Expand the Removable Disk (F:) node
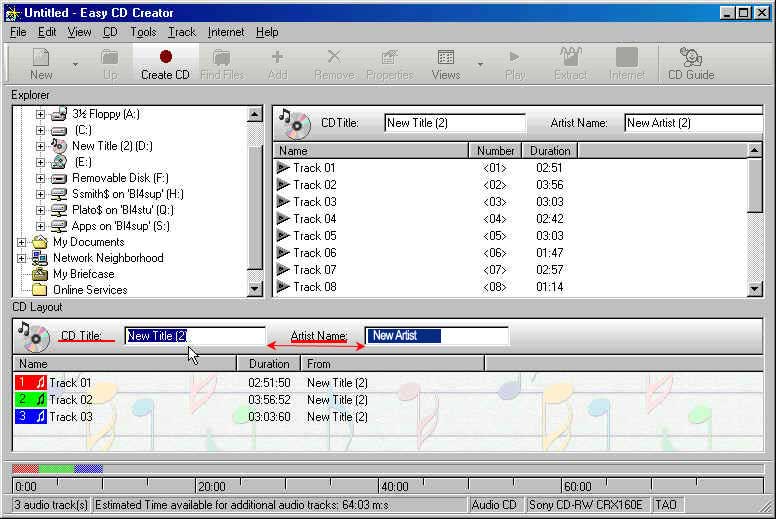This screenshot has width=776, height=519. point(40,178)
